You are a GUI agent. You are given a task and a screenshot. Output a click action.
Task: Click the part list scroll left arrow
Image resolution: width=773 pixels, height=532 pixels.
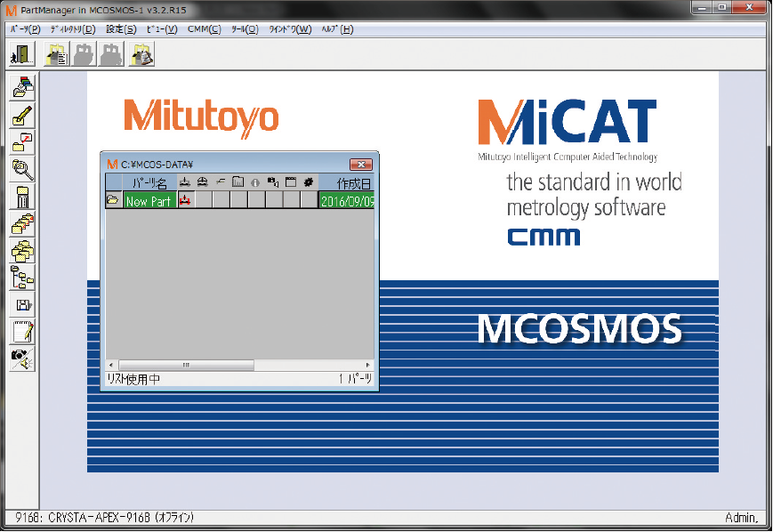[111, 366]
